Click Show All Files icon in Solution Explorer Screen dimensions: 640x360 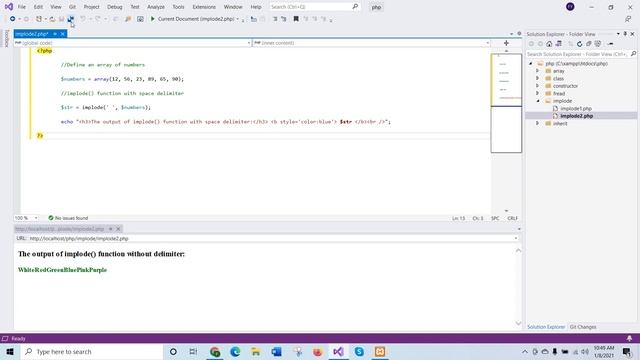(598, 44)
